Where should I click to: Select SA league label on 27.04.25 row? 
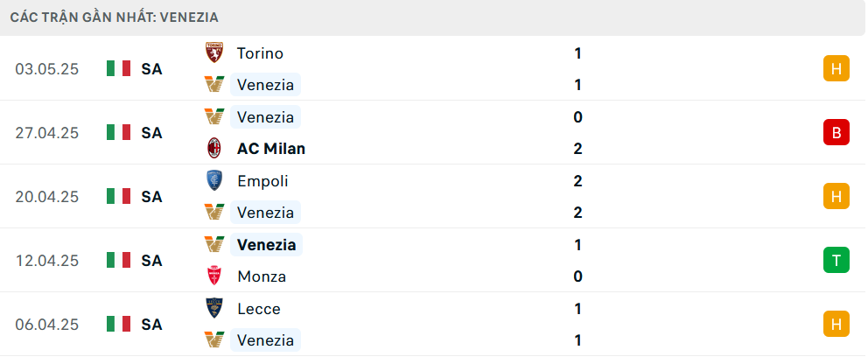(x=151, y=133)
